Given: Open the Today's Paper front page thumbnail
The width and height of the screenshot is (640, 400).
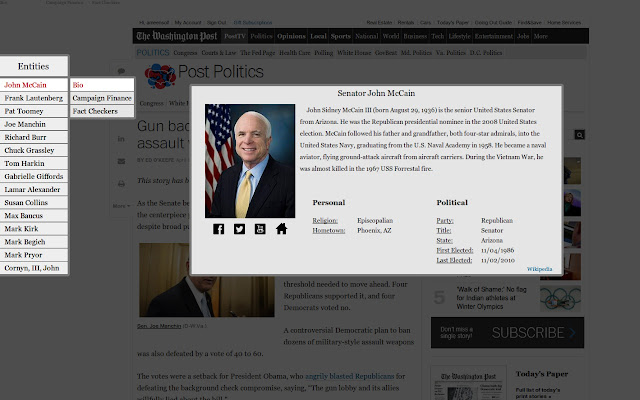Looking at the screenshot, I should pos(469,384).
